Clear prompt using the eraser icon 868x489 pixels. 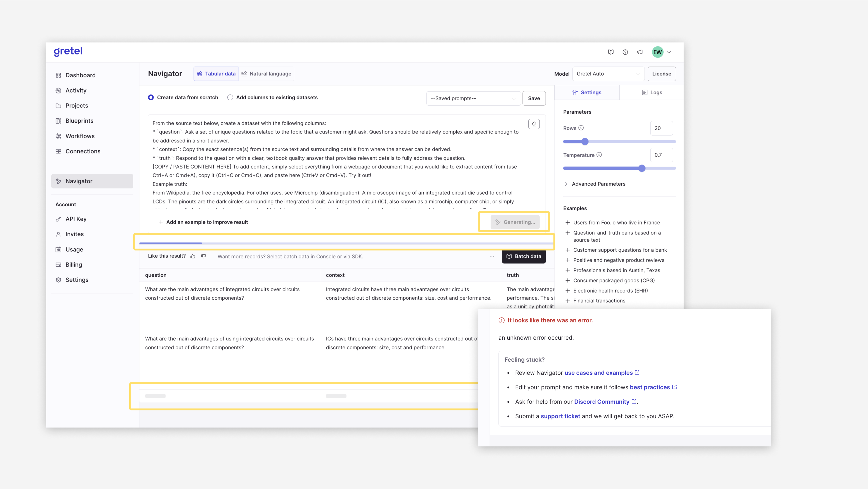click(x=534, y=124)
